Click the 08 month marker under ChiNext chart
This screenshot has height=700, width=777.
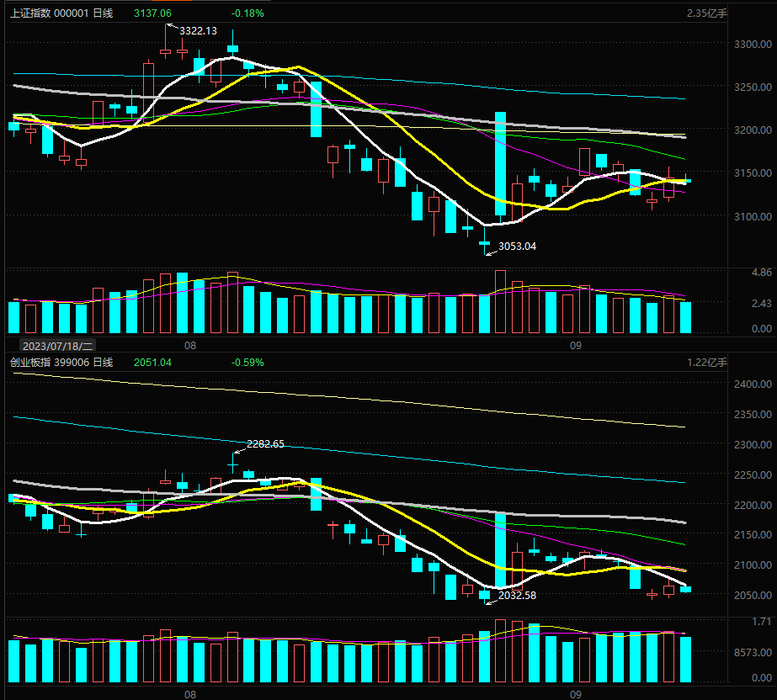190,695
